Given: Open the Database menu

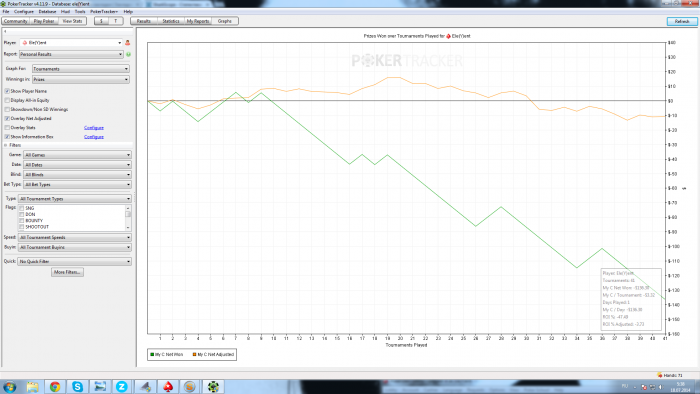Looking at the screenshot, I should point(47,12).
